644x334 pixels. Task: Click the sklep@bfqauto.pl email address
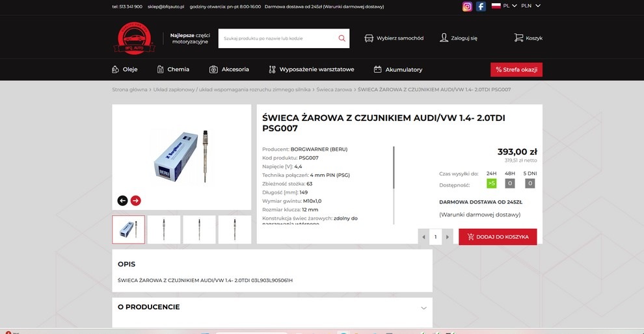(166, 6)
